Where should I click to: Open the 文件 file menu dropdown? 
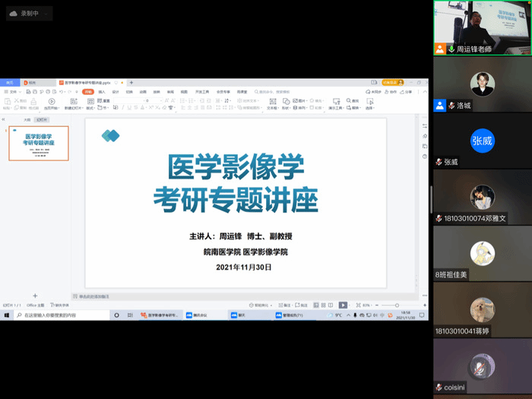point(15,92)
